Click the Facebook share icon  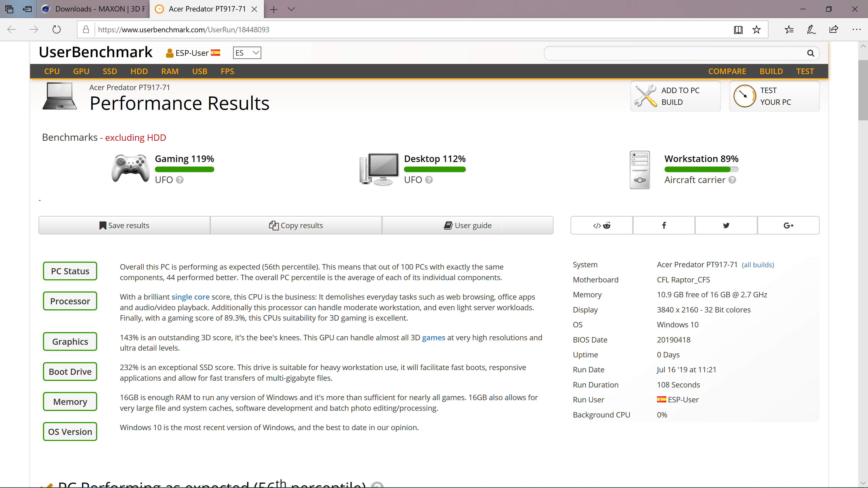663,225
